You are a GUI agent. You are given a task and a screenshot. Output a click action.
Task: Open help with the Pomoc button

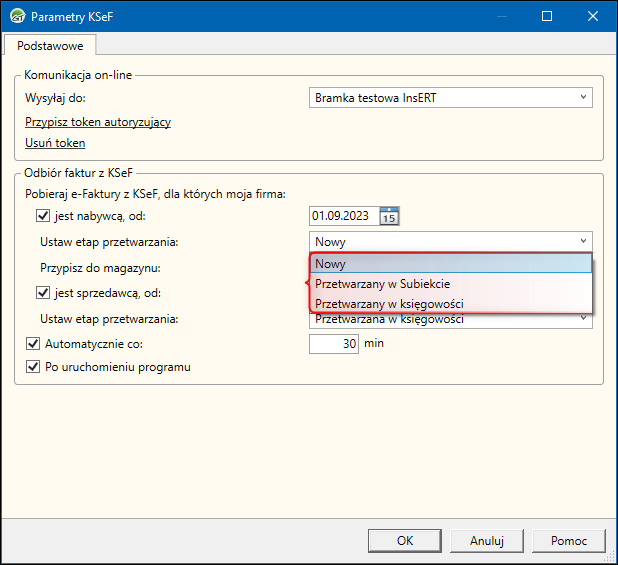tap(569, 540)
